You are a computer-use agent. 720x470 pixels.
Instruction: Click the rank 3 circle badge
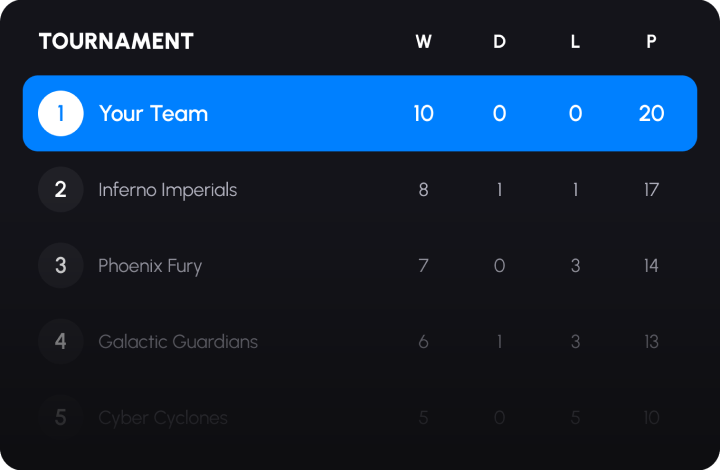(x=61, y=265)
